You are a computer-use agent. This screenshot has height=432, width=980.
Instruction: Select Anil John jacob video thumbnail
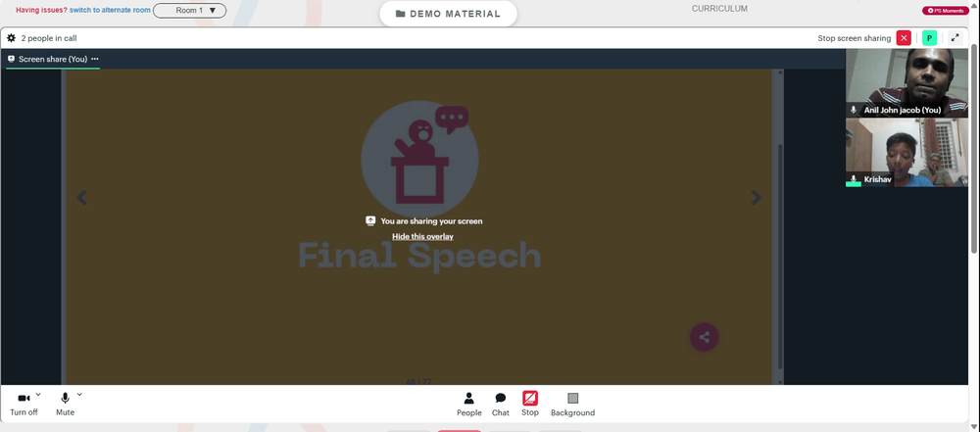point(906,82)
